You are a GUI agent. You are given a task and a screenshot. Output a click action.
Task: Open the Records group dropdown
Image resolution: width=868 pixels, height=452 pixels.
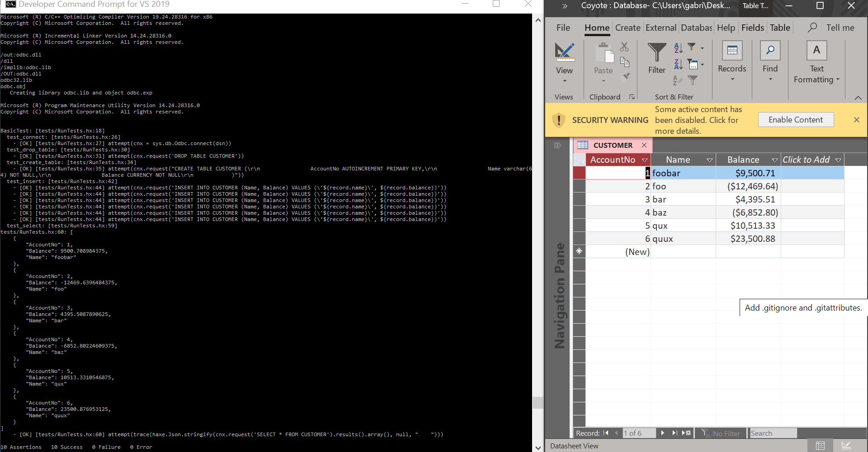[732, 80]
